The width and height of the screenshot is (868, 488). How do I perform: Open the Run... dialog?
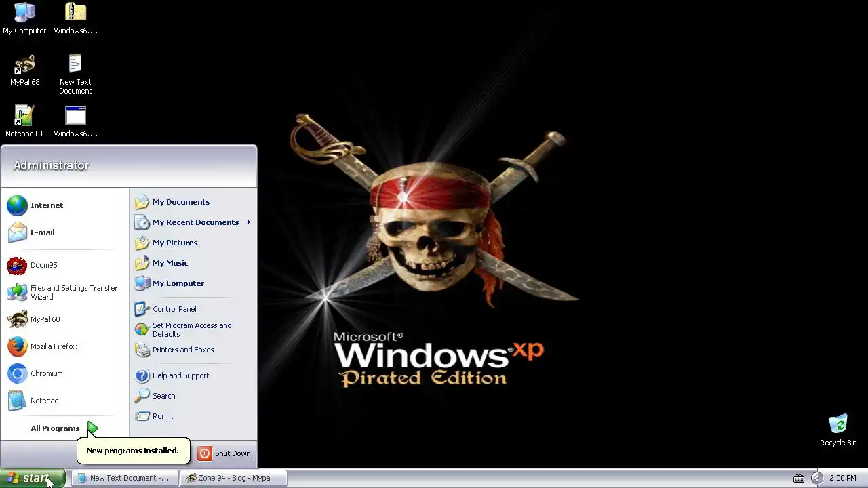[x=193, y=416]
